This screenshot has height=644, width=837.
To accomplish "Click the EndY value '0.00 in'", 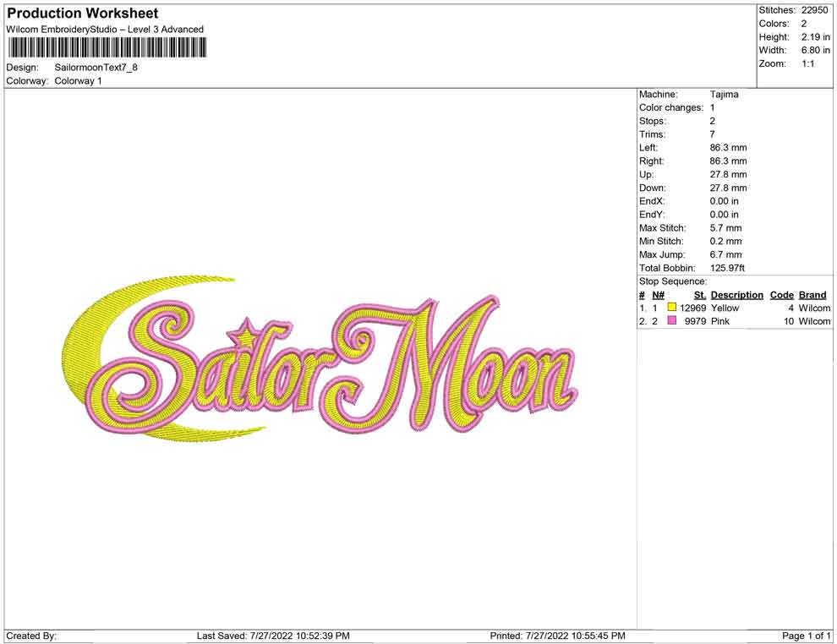I will (725, 215).
